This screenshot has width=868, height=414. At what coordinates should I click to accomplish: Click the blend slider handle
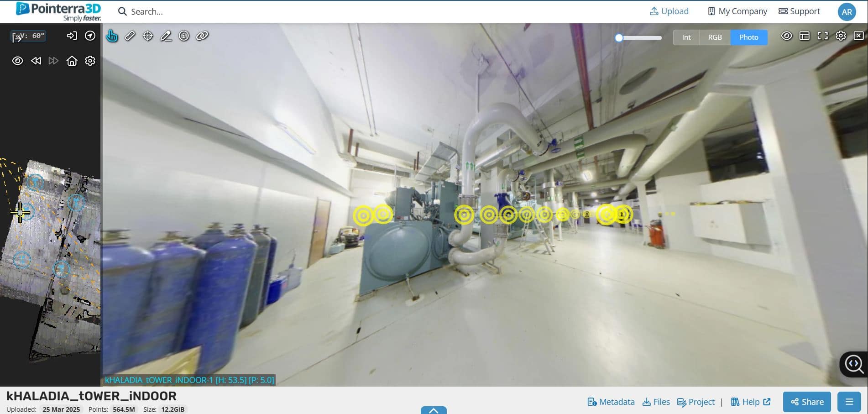619,38
